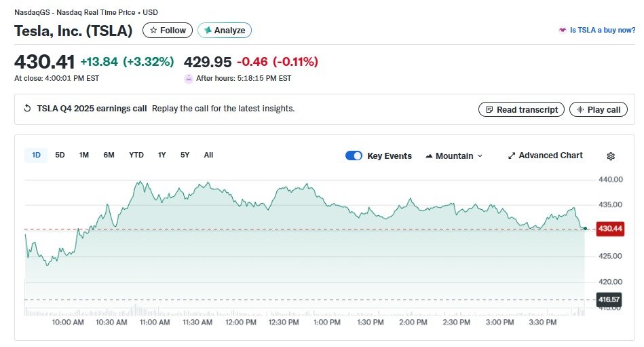This screenshot has width=644, height=347.
Task: Open the Advanced Chart view
Action: 545,156
